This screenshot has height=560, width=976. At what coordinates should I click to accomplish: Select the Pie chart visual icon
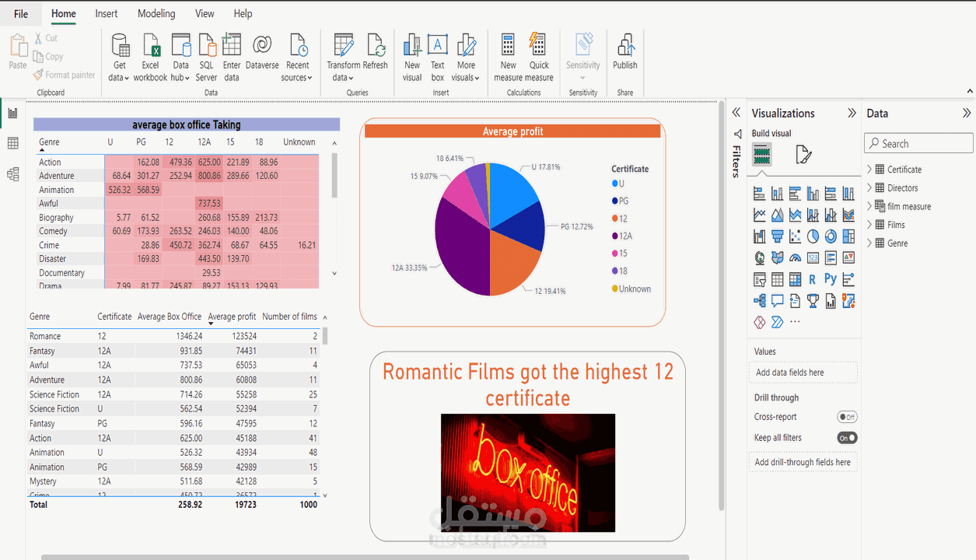pyautogui.click(x=813, y=236)
